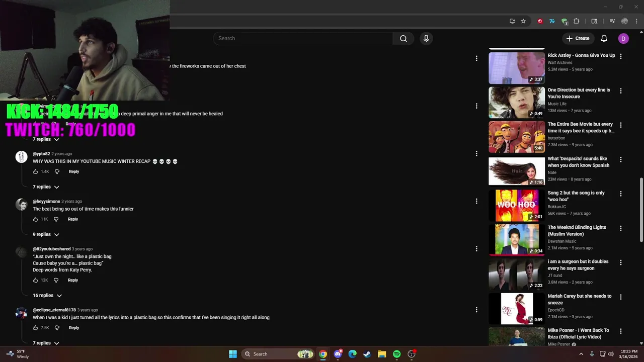Open Discord from the taskbar
The image size is (644, 362).
point(338,354)
